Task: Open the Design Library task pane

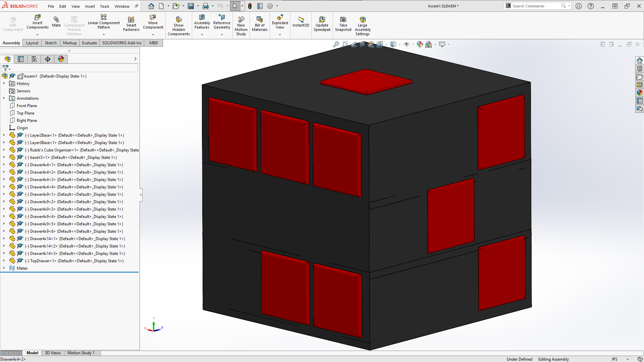Action: [x=640, y=68]
